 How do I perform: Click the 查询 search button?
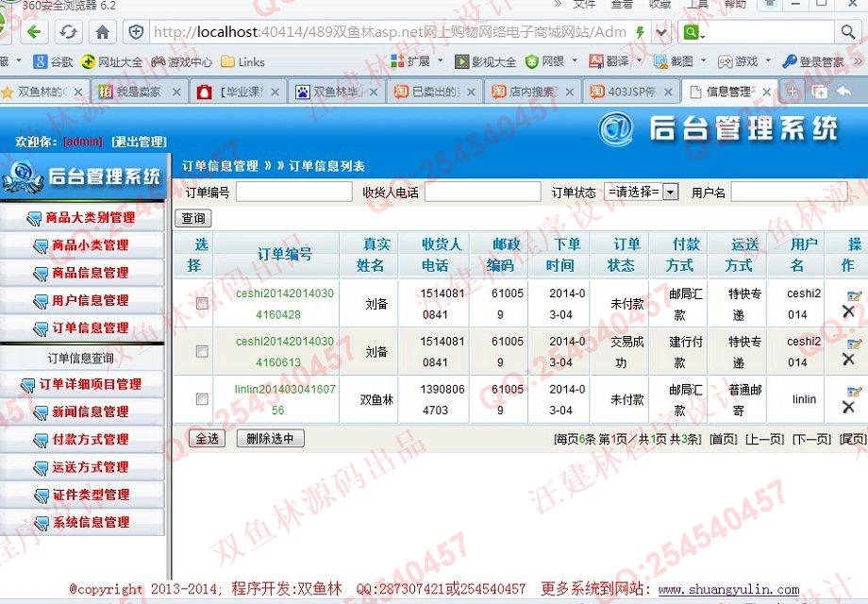tap(193, 218)
